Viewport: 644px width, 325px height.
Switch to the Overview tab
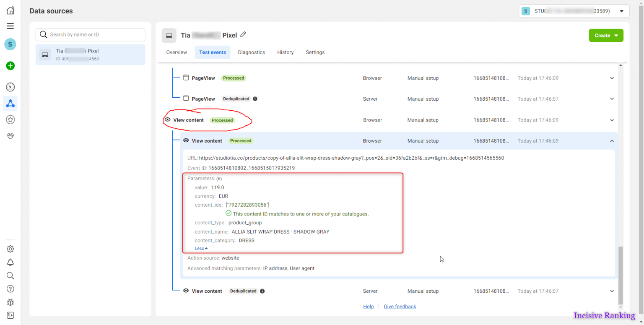point(177,52)
